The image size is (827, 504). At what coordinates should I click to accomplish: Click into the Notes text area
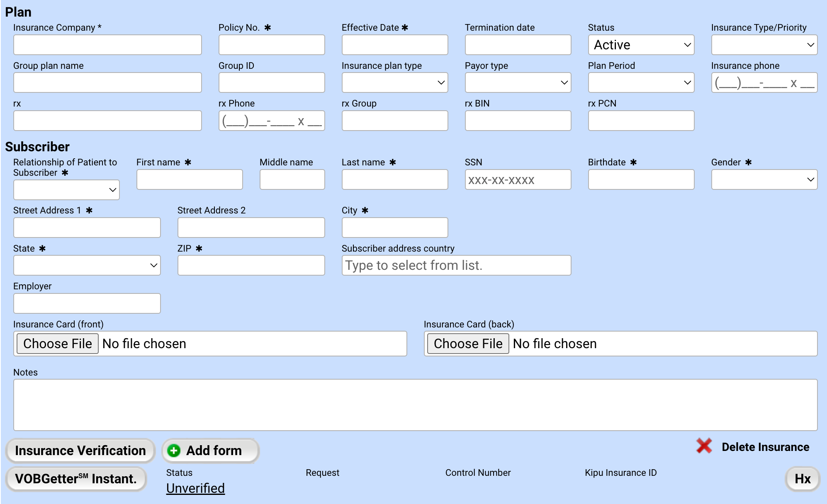coord(415,405)
